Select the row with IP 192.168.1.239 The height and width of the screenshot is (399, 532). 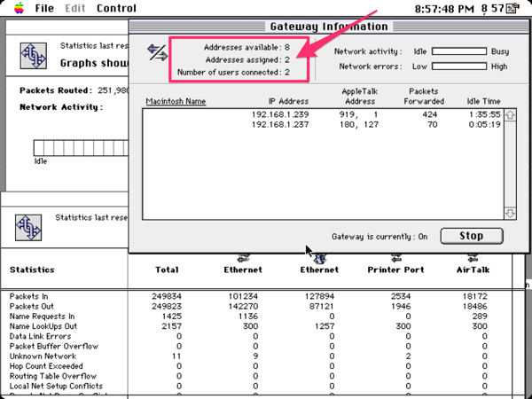(x=323, y=114)
